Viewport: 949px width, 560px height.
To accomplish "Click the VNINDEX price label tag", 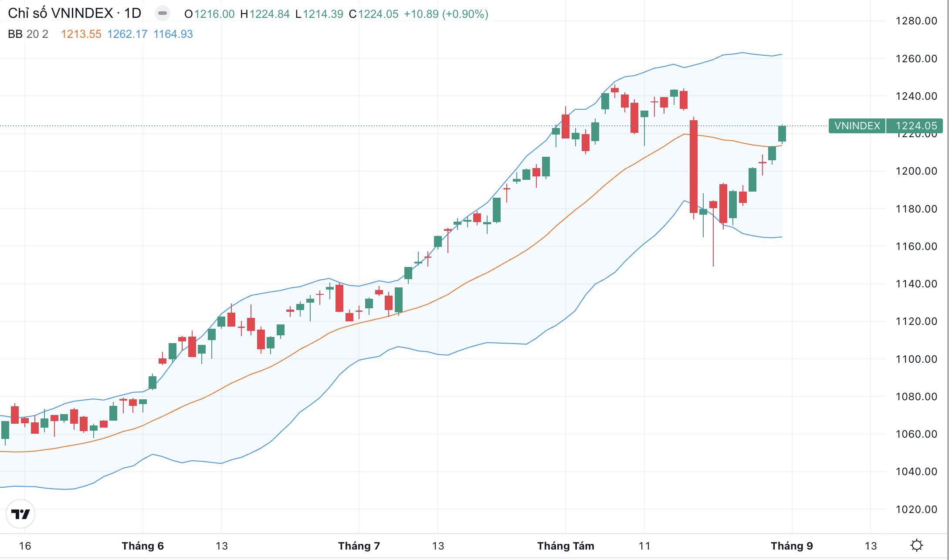I will click(x=857, y=126).
